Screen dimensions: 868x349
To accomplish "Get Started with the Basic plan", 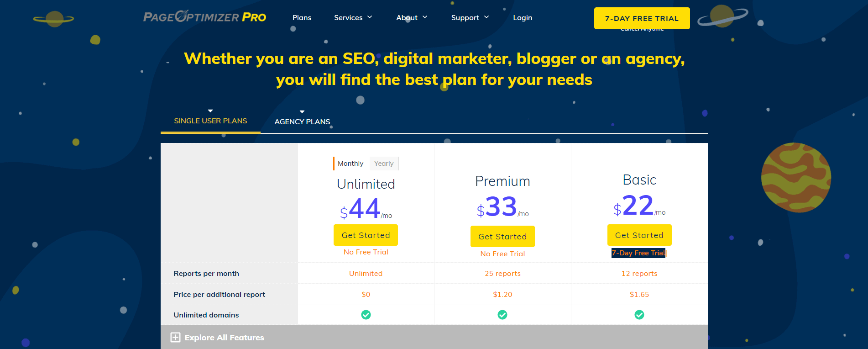I will pos(639,235).
